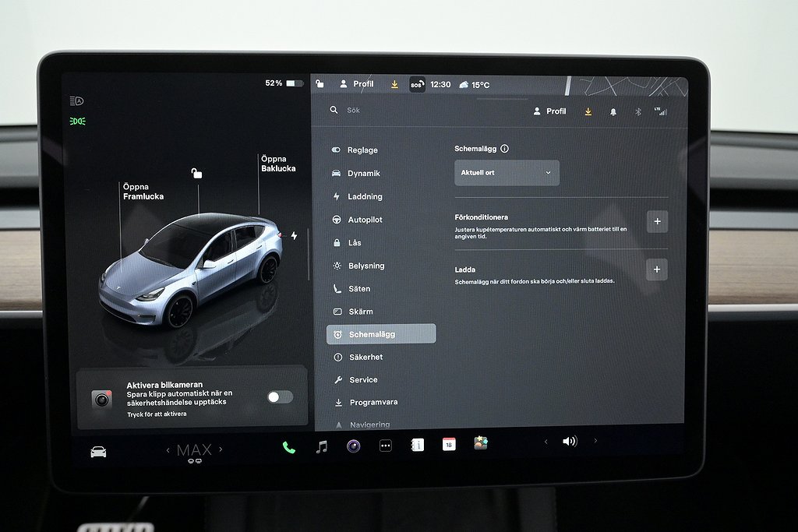Viewport: 798px width, 532px height.
Task: Tap Öppna Framlucka to open the frunk
Action: (143, 192)
